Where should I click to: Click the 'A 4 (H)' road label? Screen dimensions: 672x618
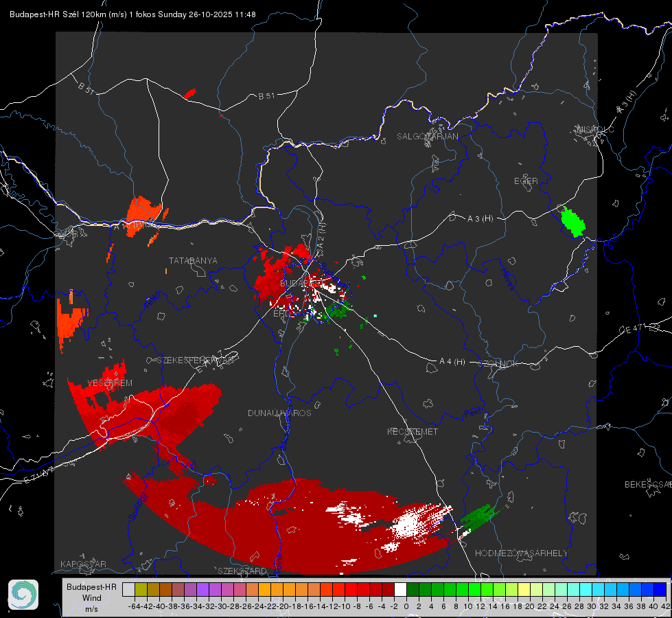click(452, 362)
